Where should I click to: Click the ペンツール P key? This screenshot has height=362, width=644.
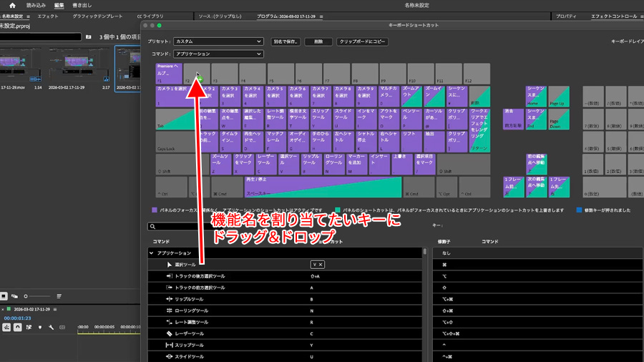411,119
